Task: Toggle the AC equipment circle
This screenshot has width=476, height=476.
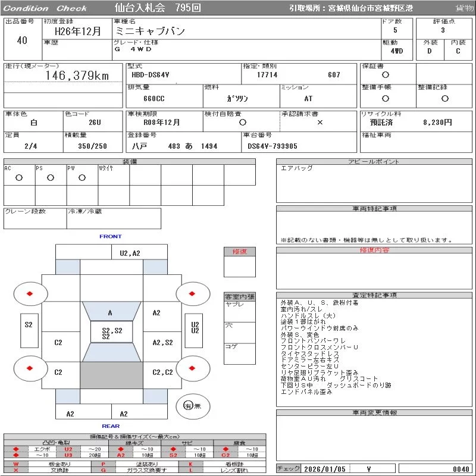Action: tap(19, 178)
